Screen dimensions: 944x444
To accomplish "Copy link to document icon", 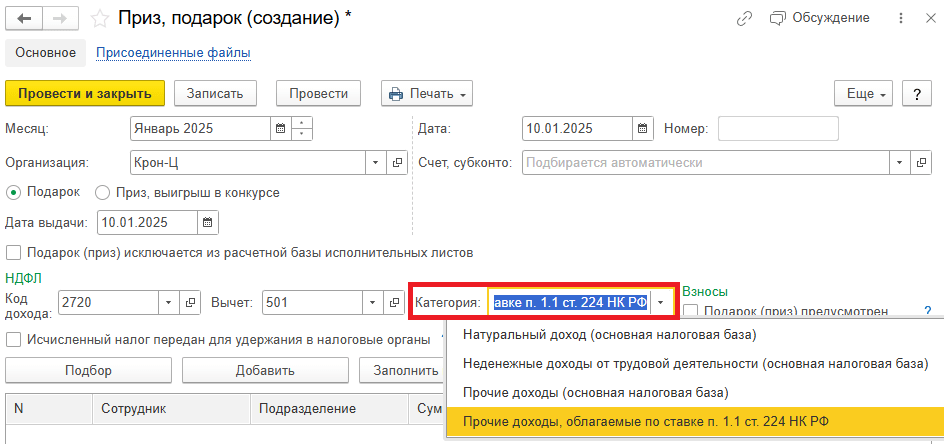I will click(x=744, y=18).
